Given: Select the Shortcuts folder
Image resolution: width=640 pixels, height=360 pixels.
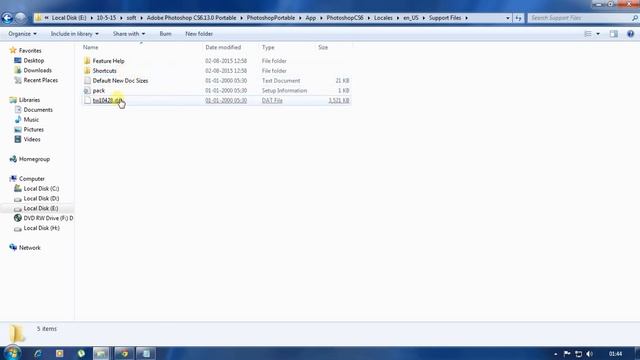Looking at the screenshot, I should pyautogui.click(x=216, y=71).
